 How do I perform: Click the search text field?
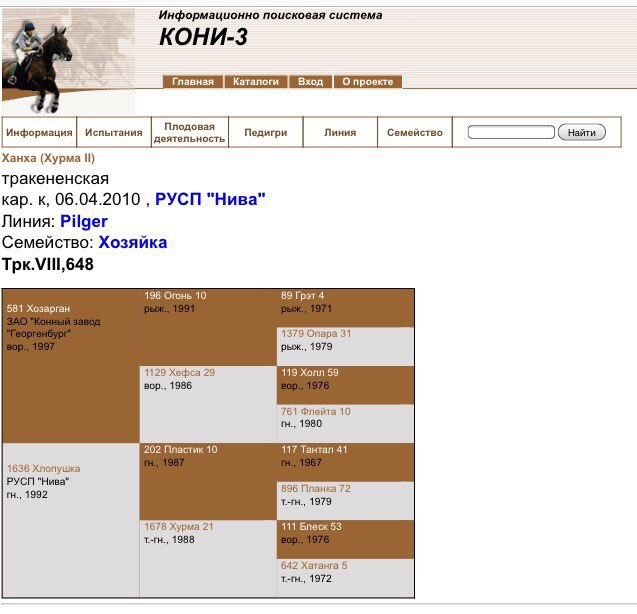tap(510, 133)
